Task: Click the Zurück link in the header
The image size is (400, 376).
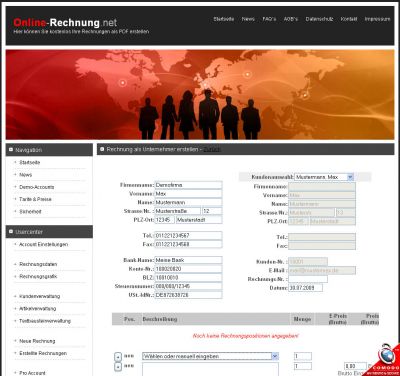Action: (x=212, y=149)
